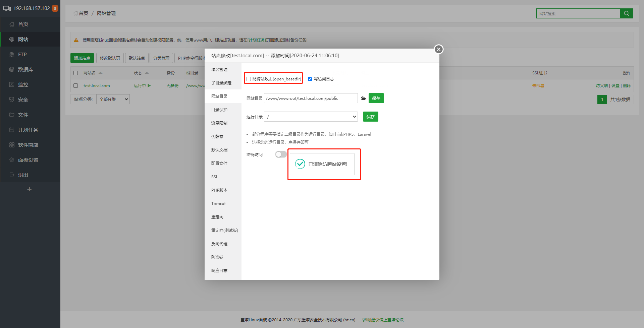Viewport: 644px width, 328px height.
Task: Click the monitor icon beside 监控
Action: (12, 84)
